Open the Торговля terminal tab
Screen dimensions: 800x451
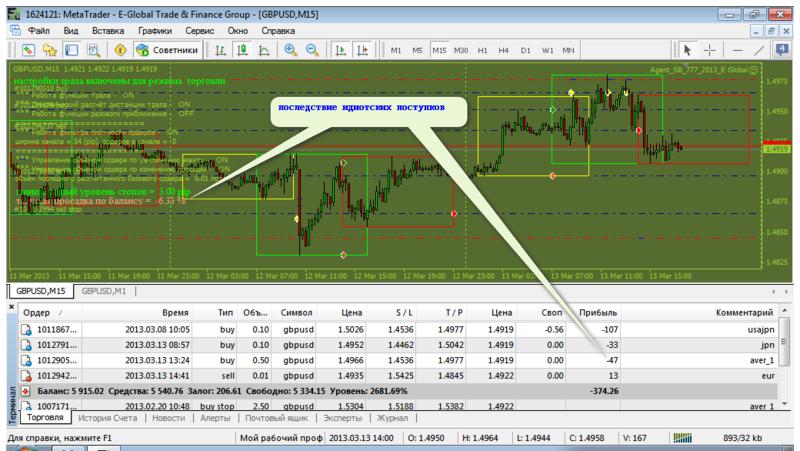(45, 417)
